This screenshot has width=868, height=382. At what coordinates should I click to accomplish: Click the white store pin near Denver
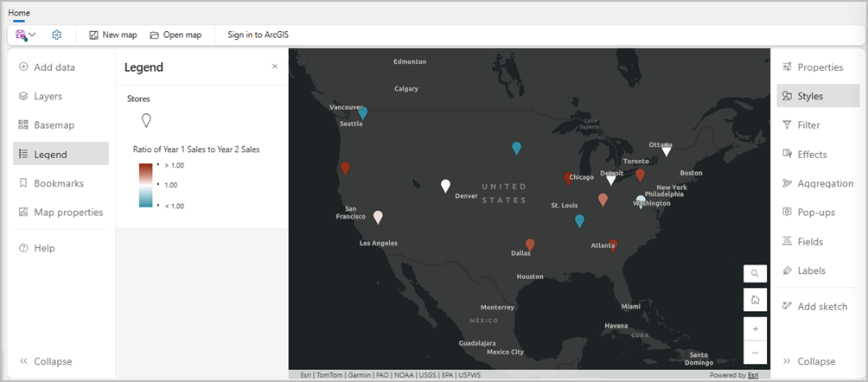tap(445, 186)
